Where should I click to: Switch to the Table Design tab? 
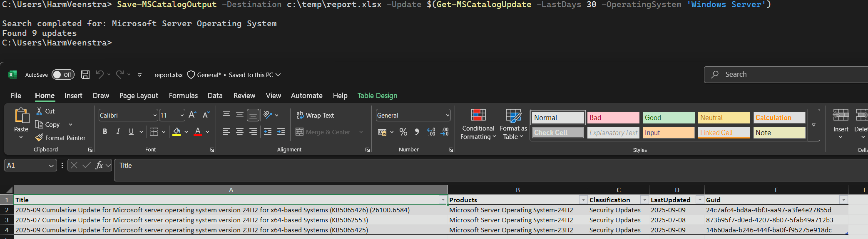(x=377, y=96)
